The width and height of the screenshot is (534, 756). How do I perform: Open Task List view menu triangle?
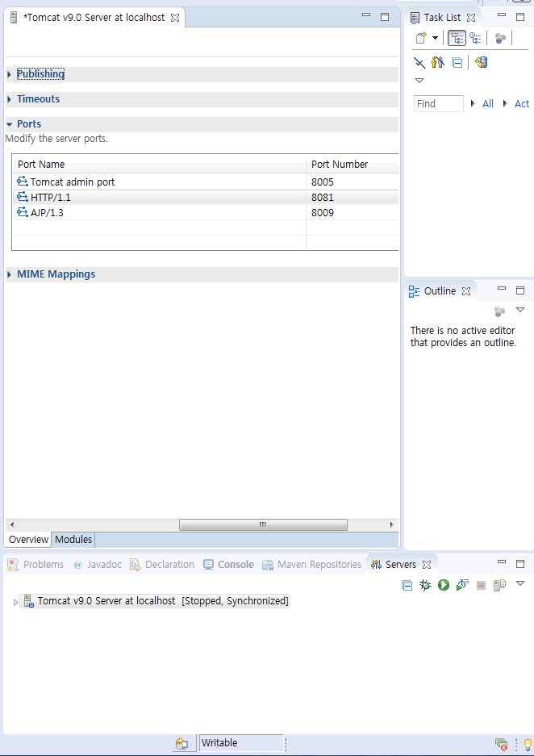(x=419, y=81)
